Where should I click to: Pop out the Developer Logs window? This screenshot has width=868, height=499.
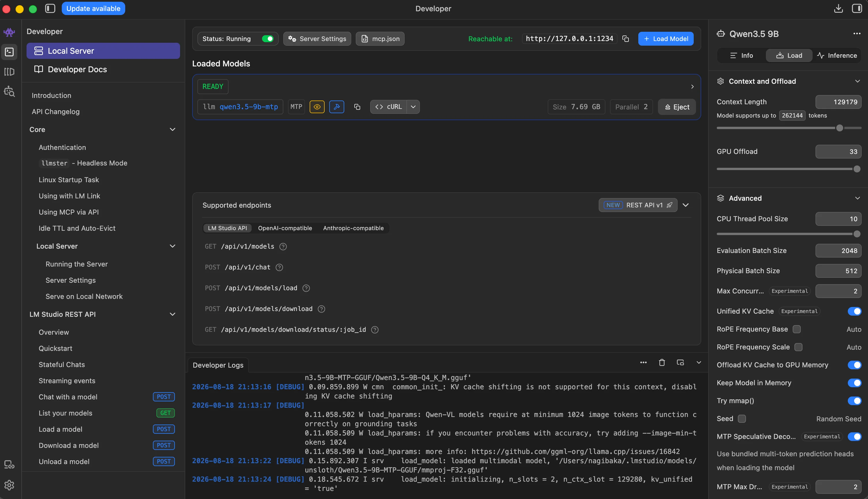[x=680, y=363]
